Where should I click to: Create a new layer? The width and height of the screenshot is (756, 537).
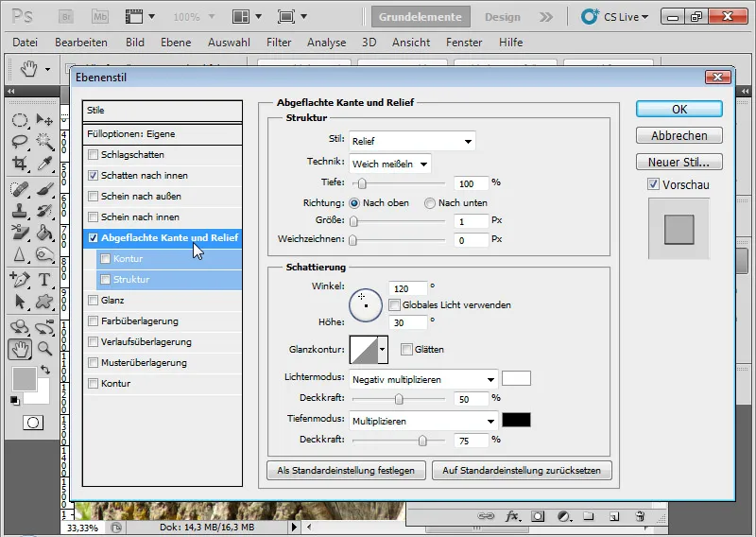[x=613, y=516]
